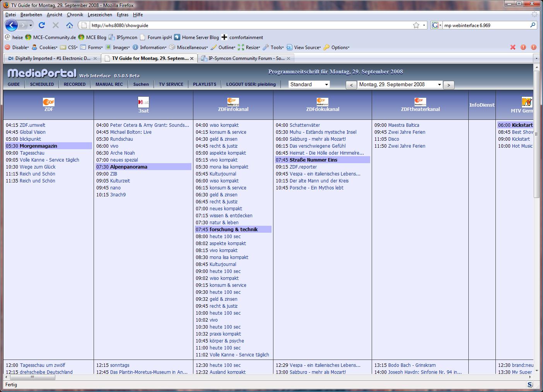Viewport: 543px width, 392px height.
Task: Open the Google search engine selector icon
Action: click(x=436, y=25)
